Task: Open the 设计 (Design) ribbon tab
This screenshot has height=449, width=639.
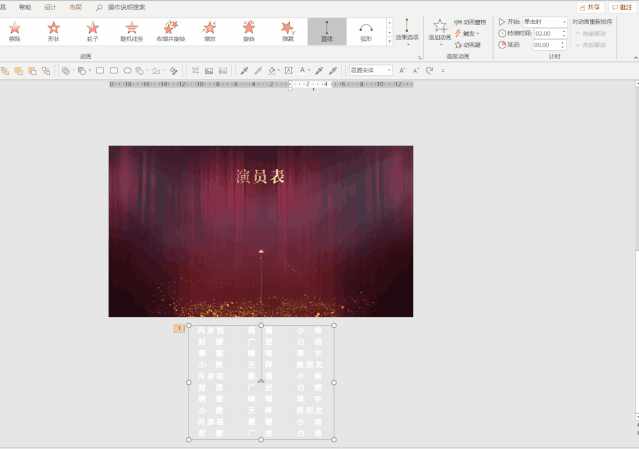Action: pyautogui.click(x=50, y=7)
